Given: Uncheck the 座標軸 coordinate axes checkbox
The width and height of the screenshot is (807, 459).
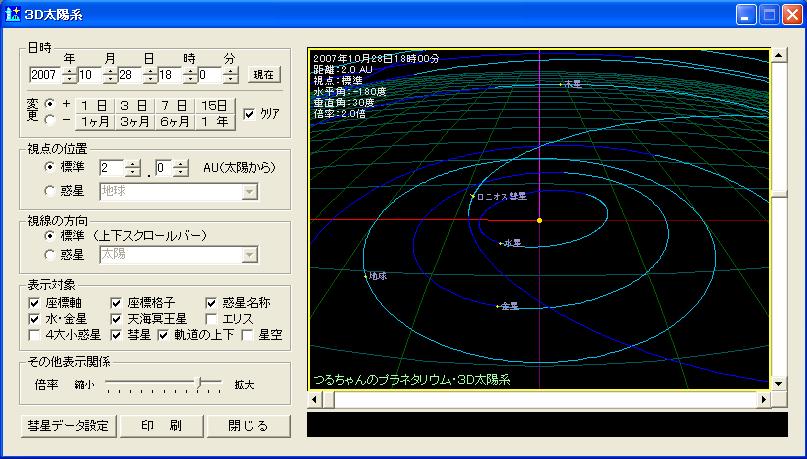Looking at the screenshot, I should click(37, 302).
